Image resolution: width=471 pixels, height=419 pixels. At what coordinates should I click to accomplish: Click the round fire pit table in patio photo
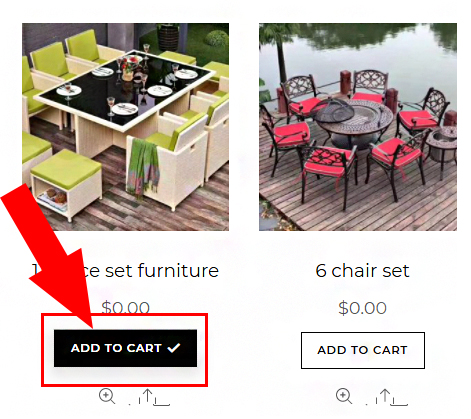pyautogui.click(x=347, y=122)
